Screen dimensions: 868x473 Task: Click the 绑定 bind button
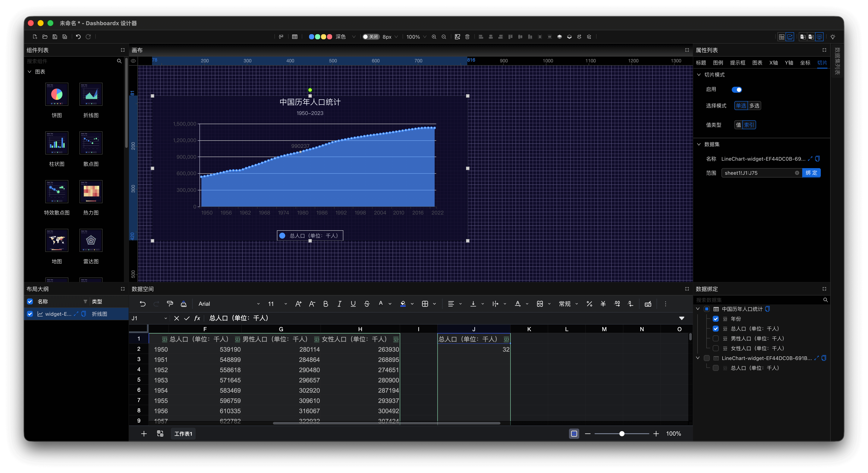point(811,173)
